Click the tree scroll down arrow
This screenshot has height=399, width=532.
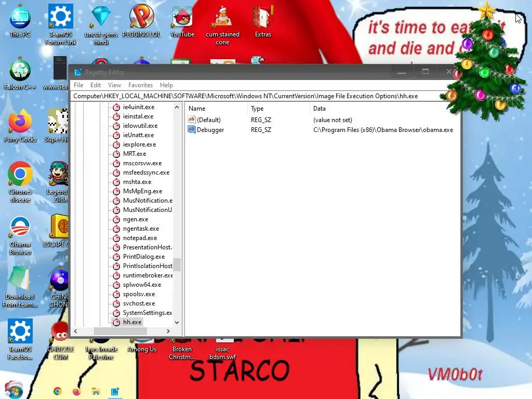(177, 322)
